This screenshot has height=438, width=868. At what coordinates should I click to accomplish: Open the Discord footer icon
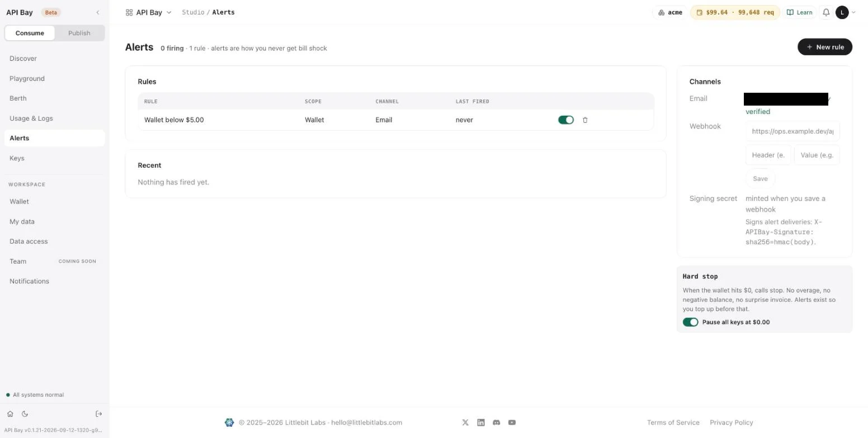[x=496, y=422]
